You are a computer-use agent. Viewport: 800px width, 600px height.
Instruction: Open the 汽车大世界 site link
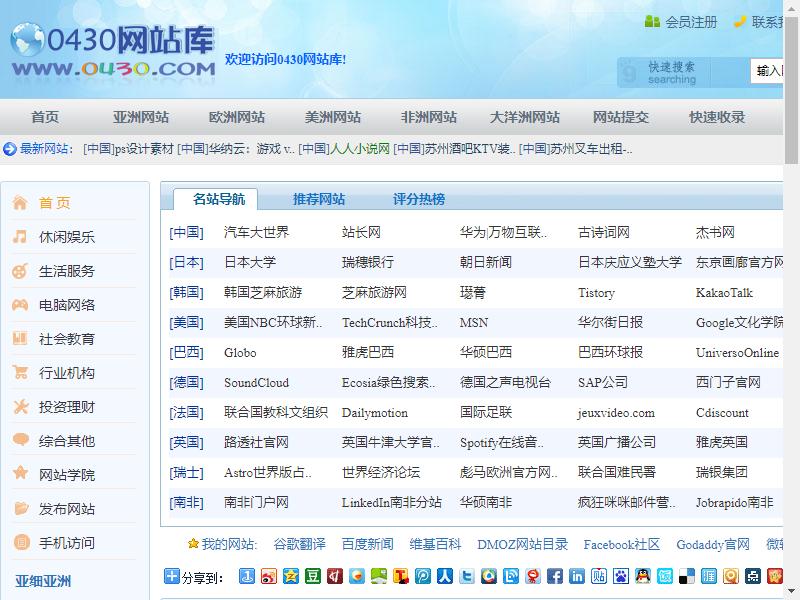coord(256,233)
